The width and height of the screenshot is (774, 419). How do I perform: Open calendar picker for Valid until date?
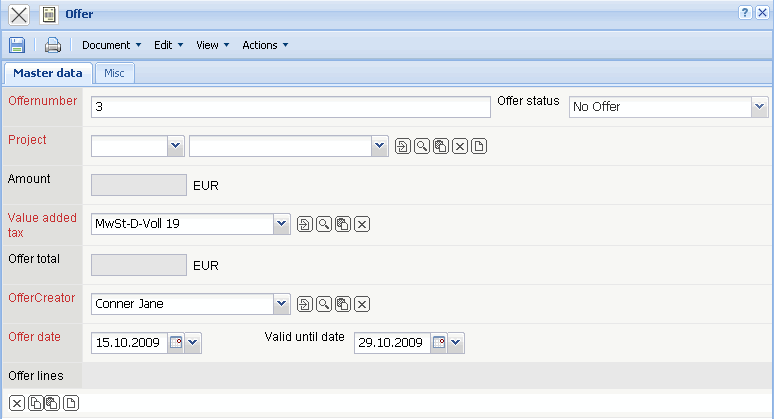(x=438, y=343)
